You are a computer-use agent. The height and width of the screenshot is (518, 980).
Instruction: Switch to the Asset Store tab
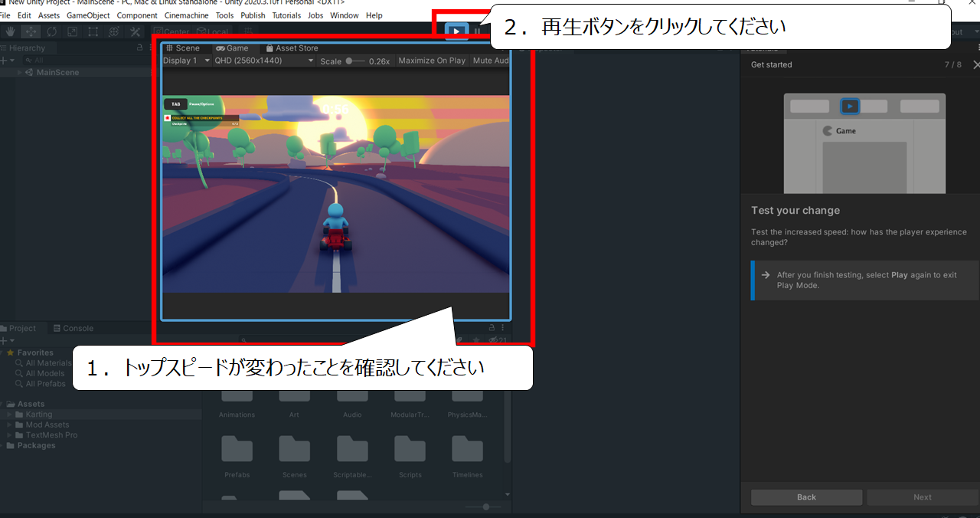point(292,48)
